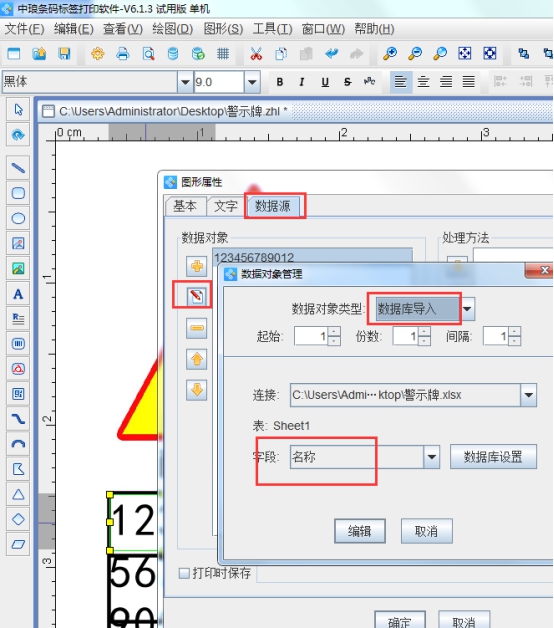Zoom in using the plus magnifier icon

390,53
